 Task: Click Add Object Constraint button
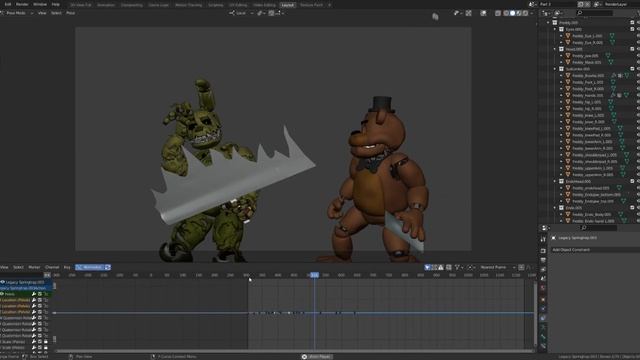pos(595,249)
